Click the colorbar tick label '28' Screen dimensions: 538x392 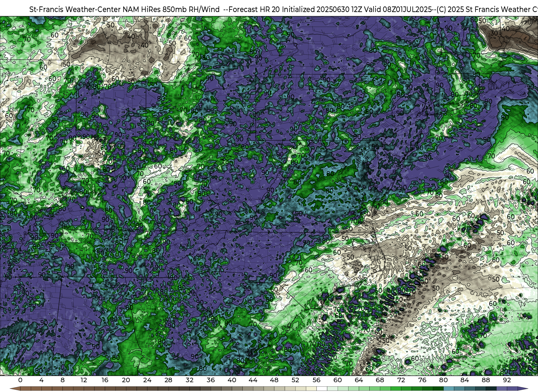(168, 380)
